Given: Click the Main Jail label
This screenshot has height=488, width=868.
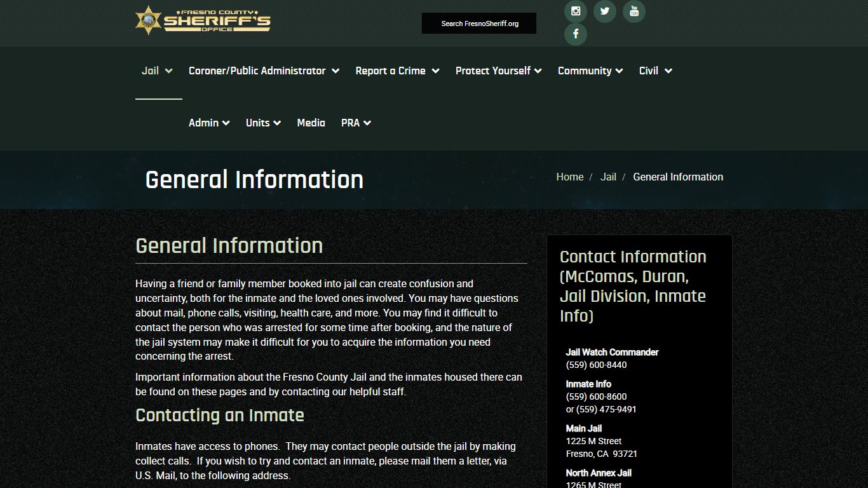Looking at the screenshot, I should 584,428.
